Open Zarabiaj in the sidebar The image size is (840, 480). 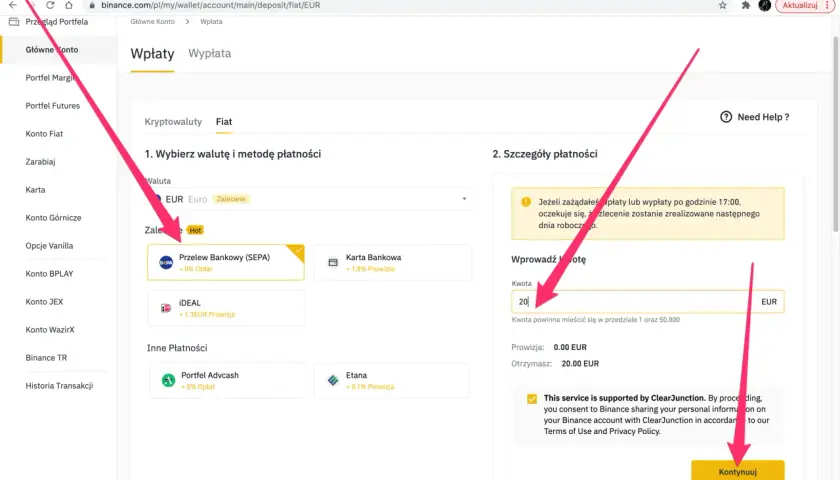[x=40, y=161]
